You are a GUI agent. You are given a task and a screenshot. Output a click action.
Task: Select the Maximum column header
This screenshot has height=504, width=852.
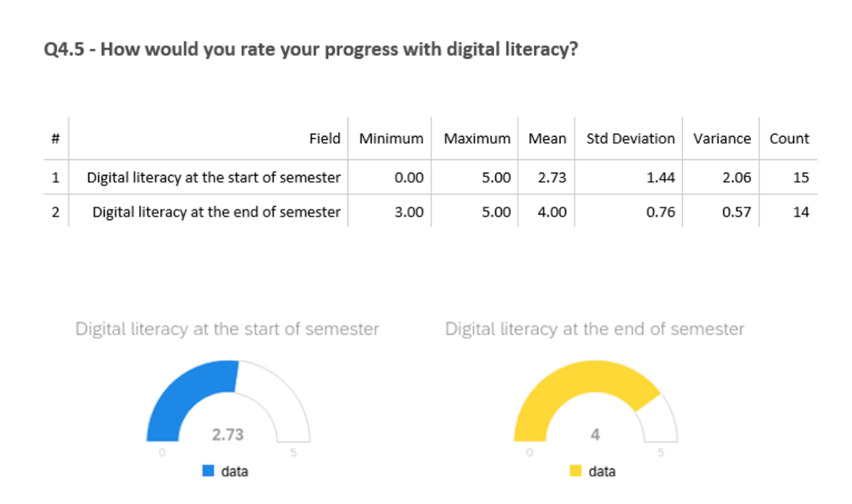click(x=477, y=139)
